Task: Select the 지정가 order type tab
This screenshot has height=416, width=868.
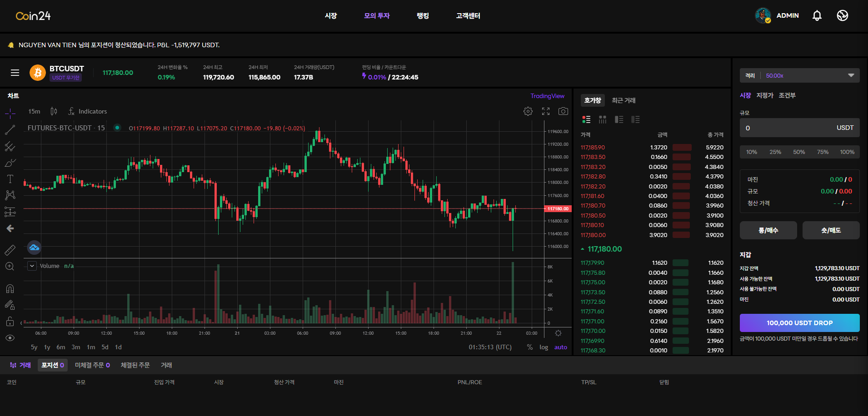Action: 764,95
